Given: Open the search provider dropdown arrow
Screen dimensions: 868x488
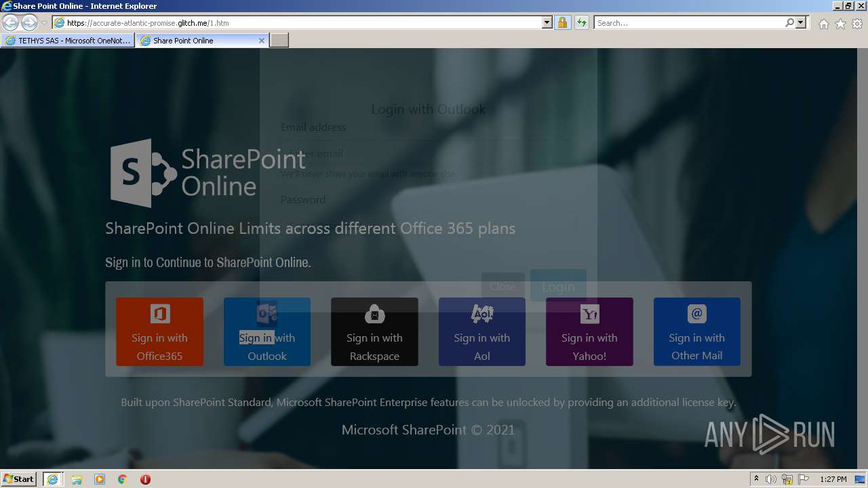Looking at the screenshot, I should [x=802, y=22].
